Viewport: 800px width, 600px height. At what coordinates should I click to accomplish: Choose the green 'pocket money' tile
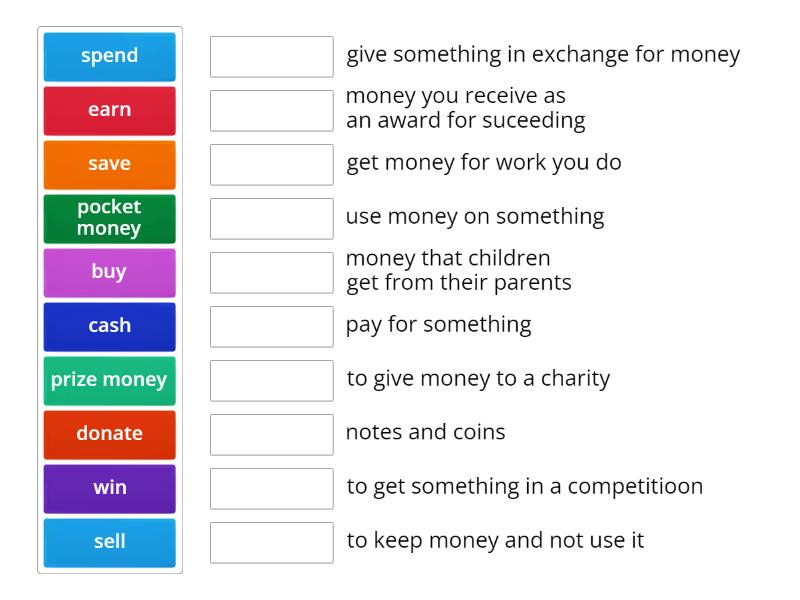click(x=109, y=219)
